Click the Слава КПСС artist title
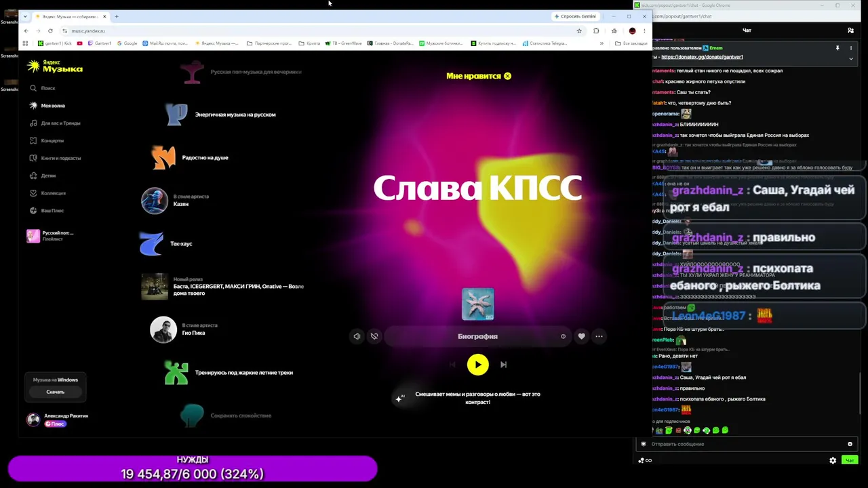The image size is (868, 488). pos(477,188)
